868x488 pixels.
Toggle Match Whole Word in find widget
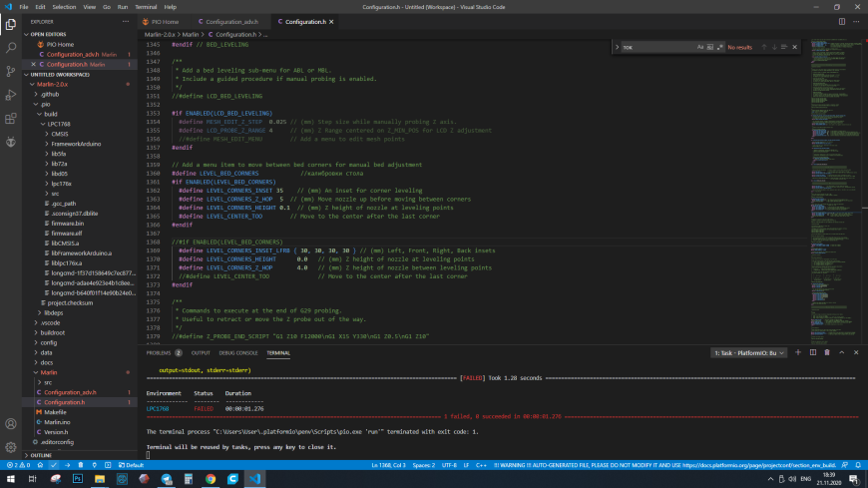coord(710,47)
